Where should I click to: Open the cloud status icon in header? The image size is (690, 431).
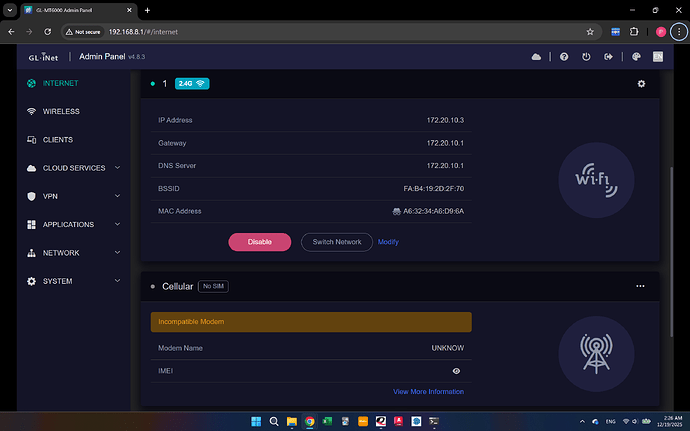(537, 58)
